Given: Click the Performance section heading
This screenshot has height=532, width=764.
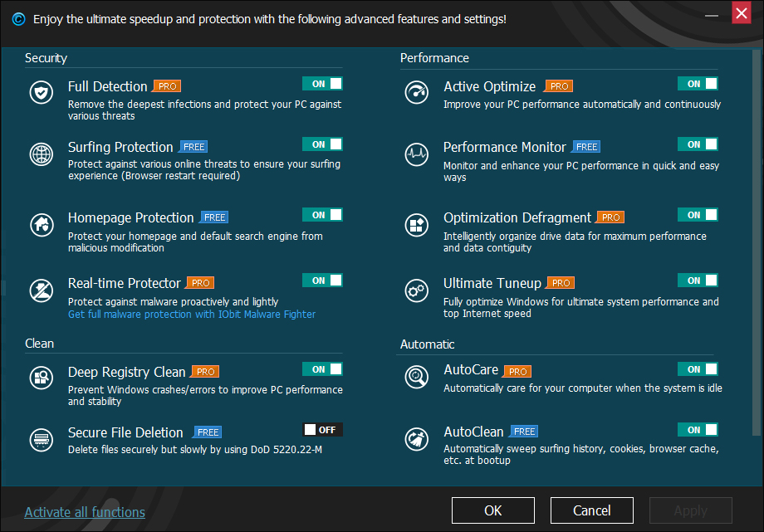Looking at the screenshot, I should coord(434,58).
